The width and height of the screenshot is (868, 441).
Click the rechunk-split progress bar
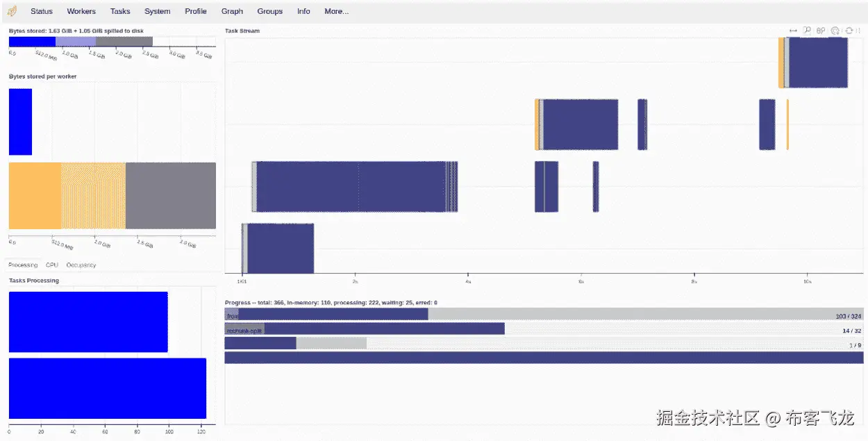(544, 328)
